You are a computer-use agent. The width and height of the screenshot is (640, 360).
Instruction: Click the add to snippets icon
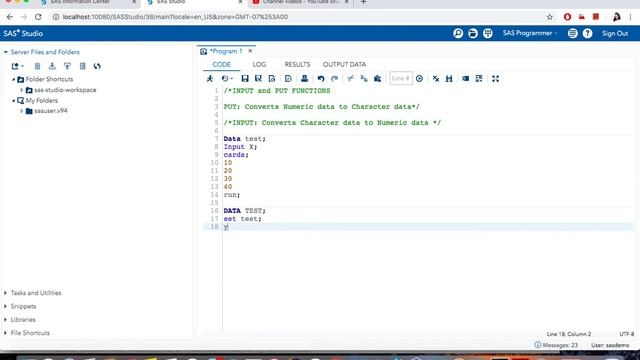pyautogui.click(x=288, y=78)
